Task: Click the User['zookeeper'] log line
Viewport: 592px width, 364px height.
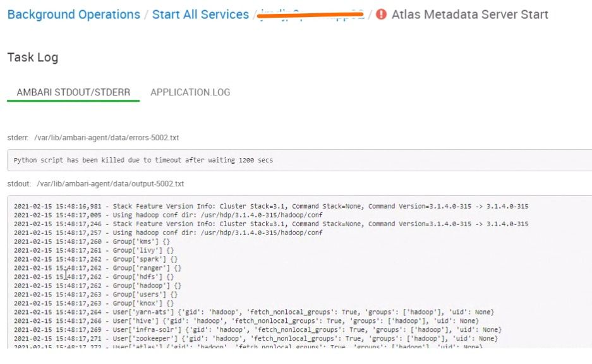Action: [256, 338]
